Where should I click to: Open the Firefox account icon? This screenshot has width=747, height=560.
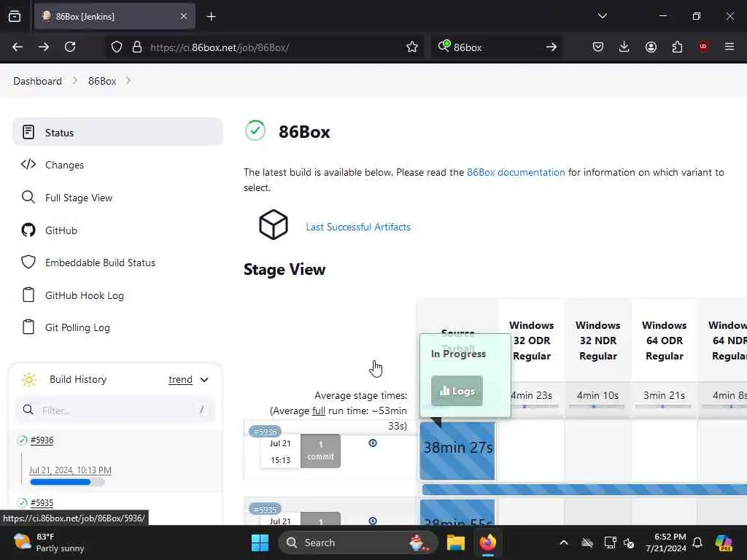coord(651,47)
